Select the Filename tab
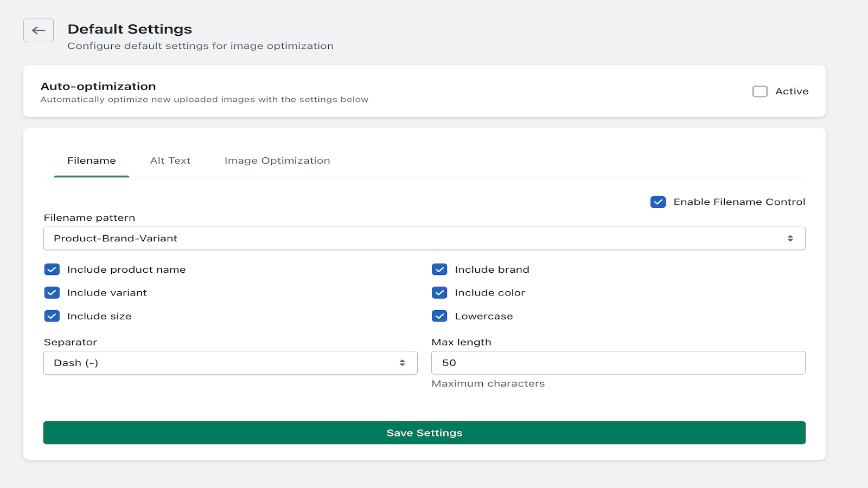The height and width of the screenshot is (488, 868). (x=91, y=160)
